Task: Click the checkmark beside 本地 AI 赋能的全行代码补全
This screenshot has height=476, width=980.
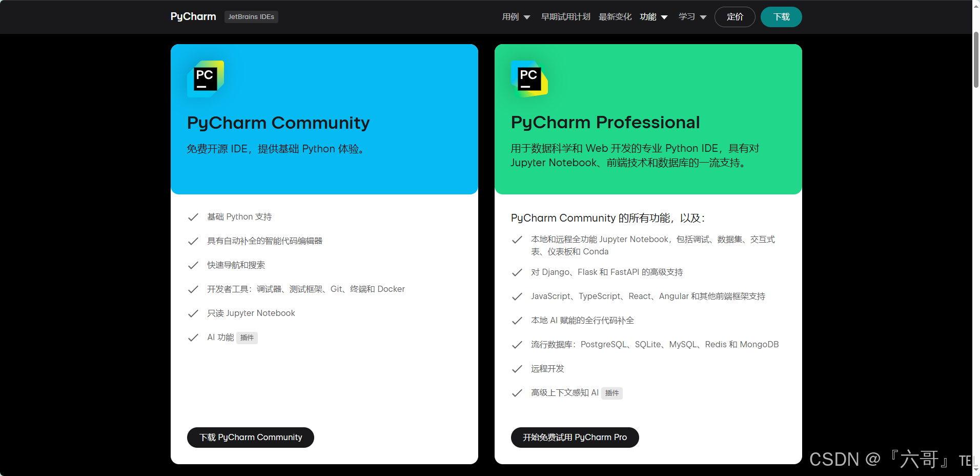Action: tap(517, 321)
